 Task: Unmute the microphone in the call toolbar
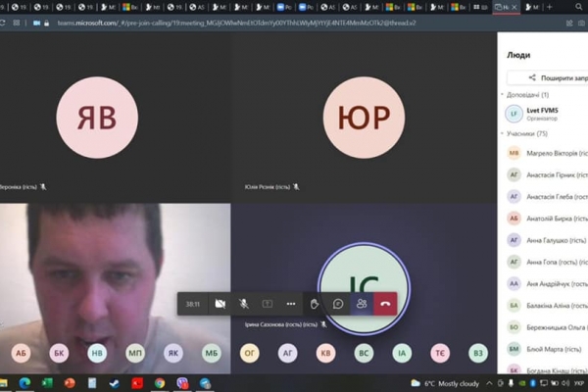click(x=244, y=304)
